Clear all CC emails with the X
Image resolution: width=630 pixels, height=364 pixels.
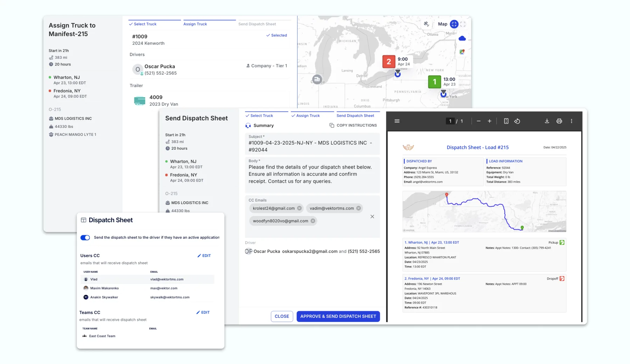pyautogui.click(x=372, y=217)
